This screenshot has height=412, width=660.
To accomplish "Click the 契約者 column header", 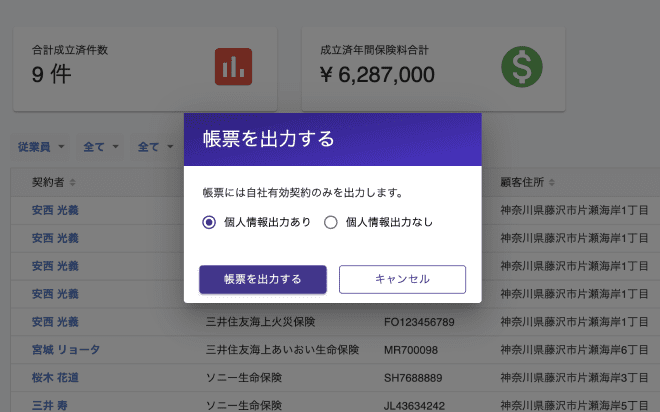I will 48,182.
